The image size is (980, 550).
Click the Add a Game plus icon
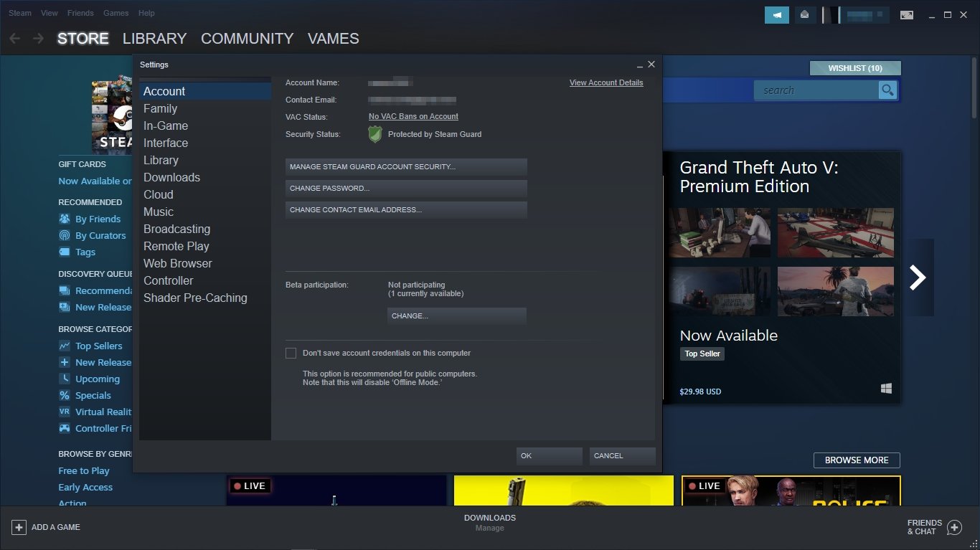point(19,527)
